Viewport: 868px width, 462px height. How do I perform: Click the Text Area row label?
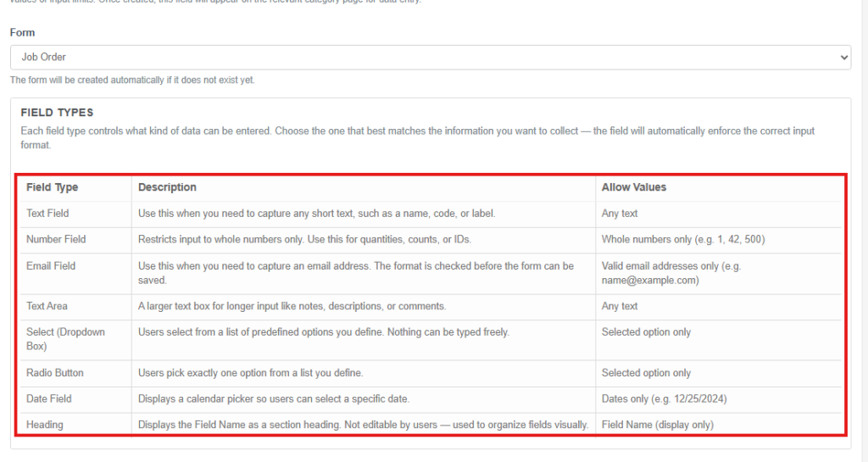point(47,306)
